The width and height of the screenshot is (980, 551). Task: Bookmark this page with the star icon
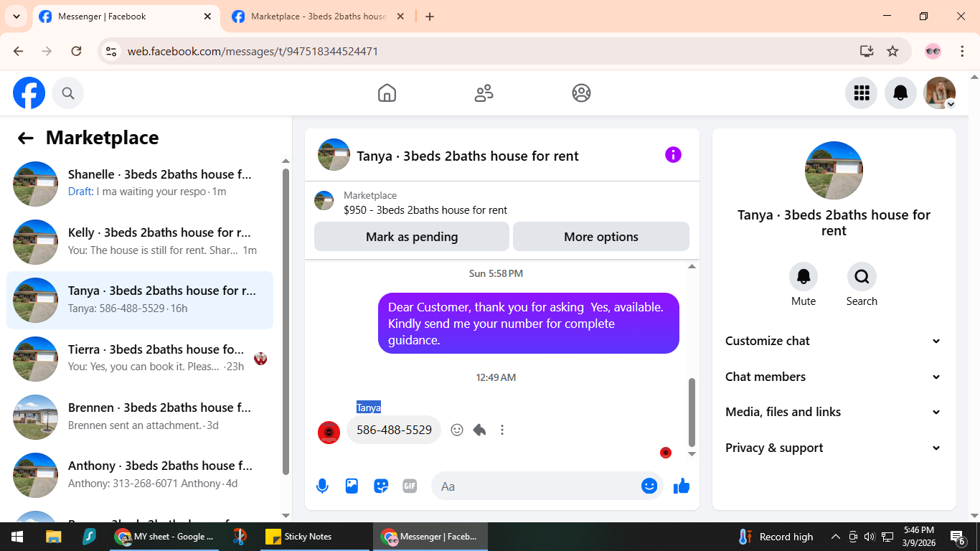(x=892, y=51)
